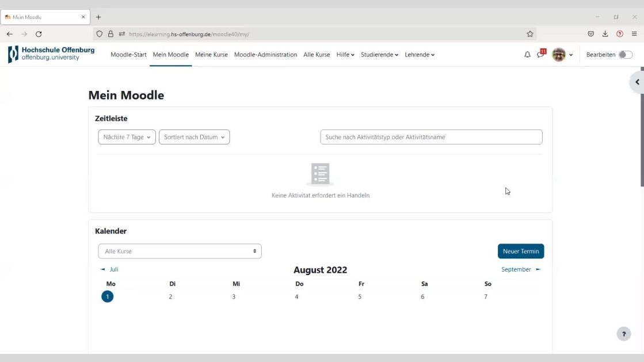Click the round help question mark button

click(x=623, y=334)
